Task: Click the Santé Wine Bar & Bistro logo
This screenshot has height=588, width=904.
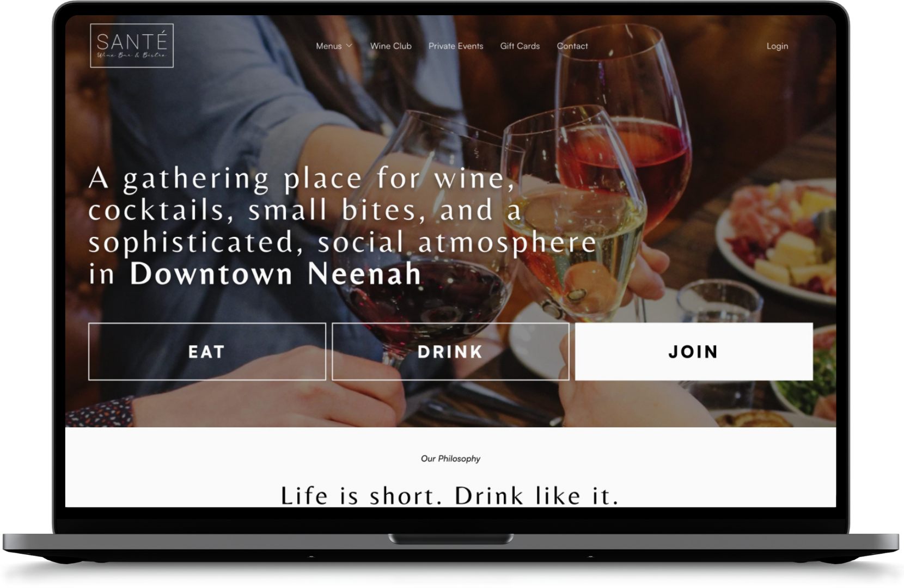Action: tap(132, 46)
